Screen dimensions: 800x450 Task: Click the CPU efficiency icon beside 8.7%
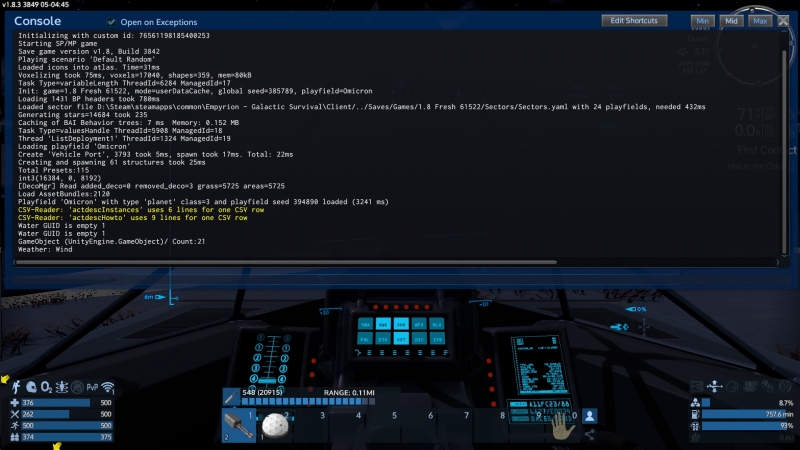click(x=695, y=403)
